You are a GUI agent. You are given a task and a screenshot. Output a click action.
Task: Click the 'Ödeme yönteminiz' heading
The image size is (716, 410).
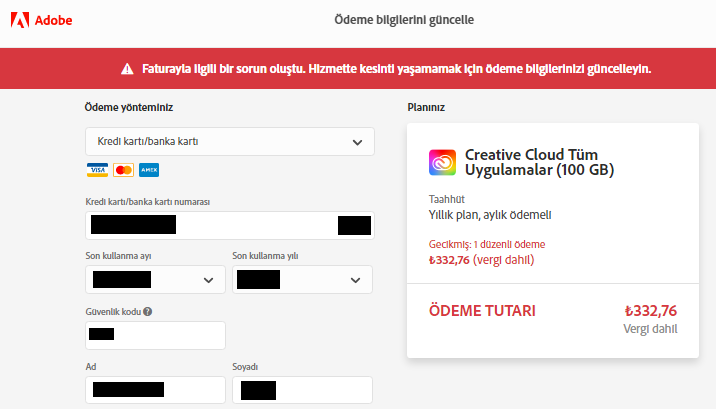[129, 107]
